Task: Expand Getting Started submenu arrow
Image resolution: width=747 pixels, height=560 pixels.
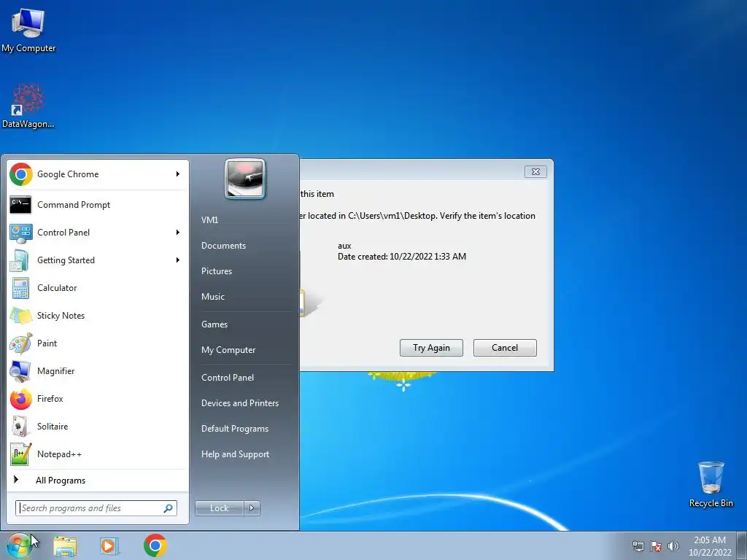Action: 178,260
